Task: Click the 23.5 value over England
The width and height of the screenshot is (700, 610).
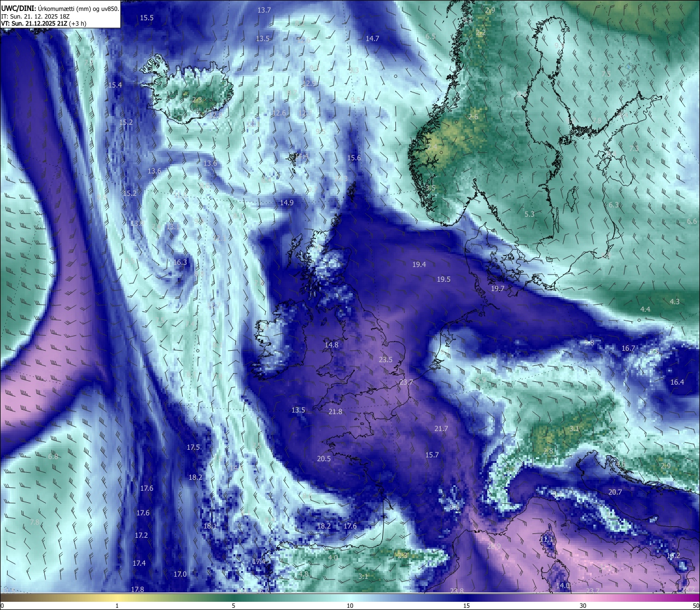Action: (x=386, y=359)
